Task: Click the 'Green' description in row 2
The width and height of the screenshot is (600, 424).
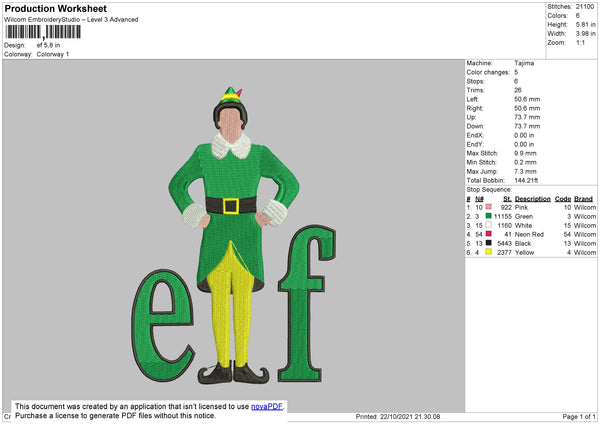Action: tap(524, 217)
